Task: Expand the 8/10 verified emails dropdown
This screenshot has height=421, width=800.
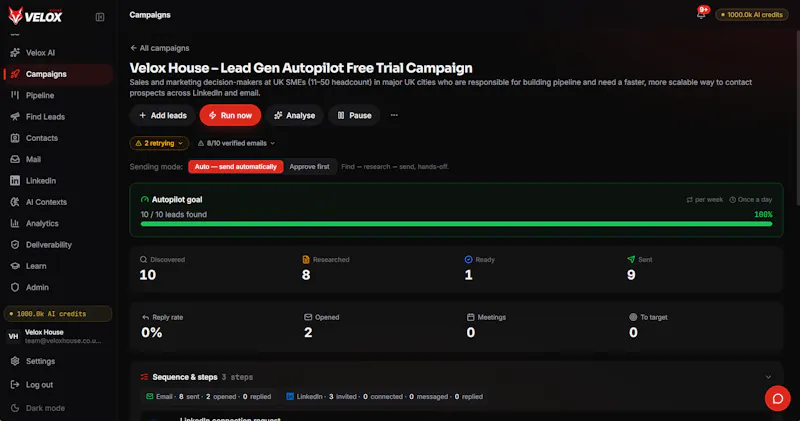Action: [236, 143]
